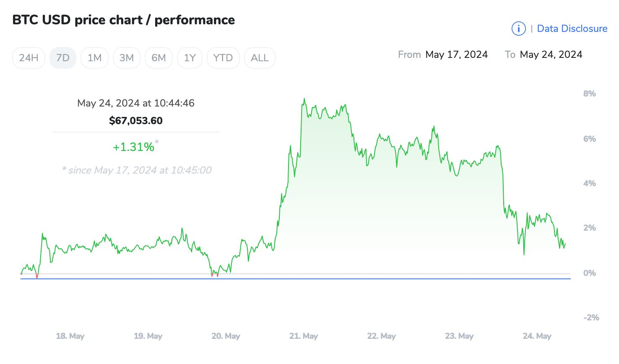Click the 23. May x-axis label
Screen dimensions: 619x364
coord(459,336)
